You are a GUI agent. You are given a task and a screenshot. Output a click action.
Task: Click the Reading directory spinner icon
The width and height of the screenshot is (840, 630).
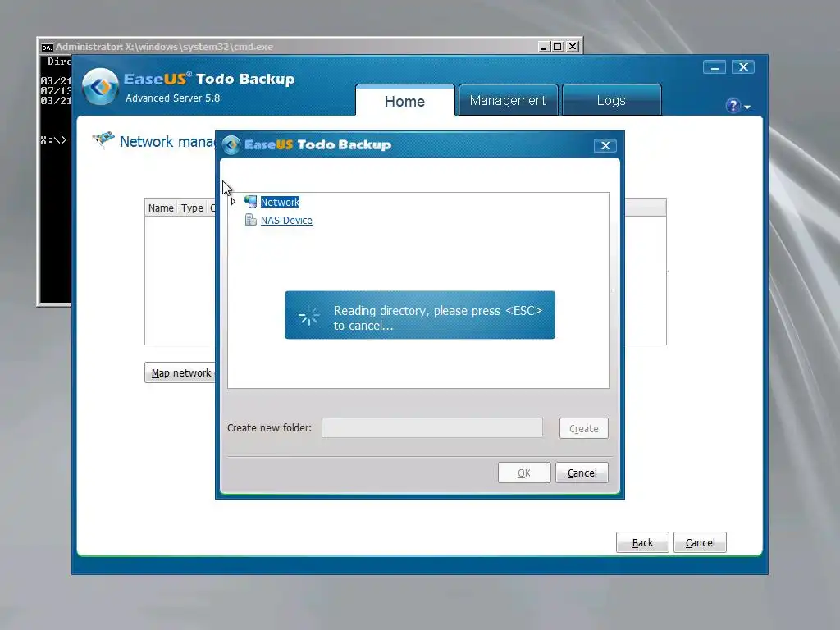tap(308, 316)
